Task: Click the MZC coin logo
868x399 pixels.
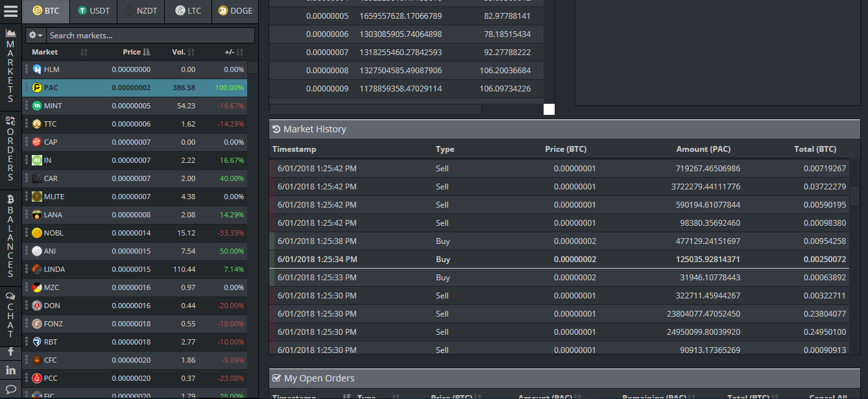Action: (x=37, y=287)
